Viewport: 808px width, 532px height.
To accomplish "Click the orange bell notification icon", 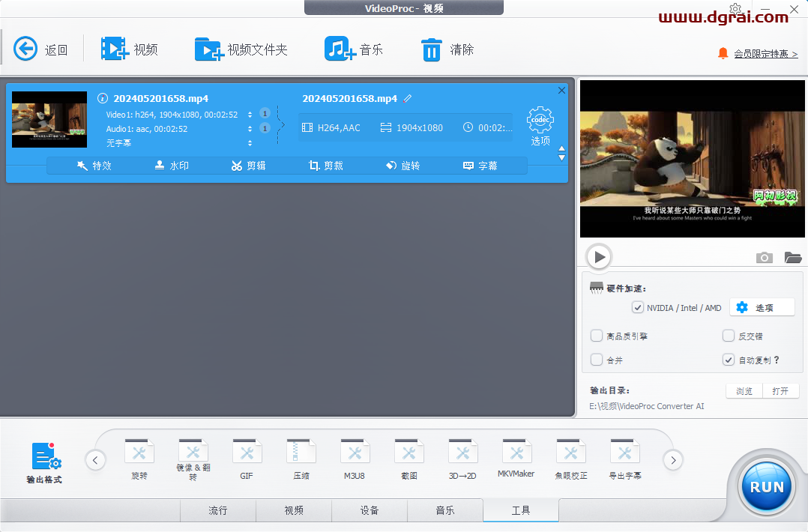I will 723,53.
